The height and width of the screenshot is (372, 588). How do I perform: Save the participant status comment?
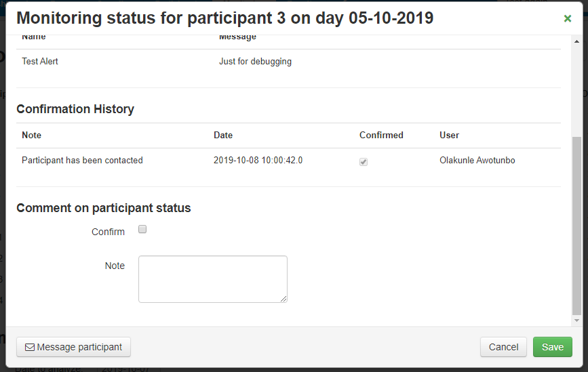pyautogui.click(x=552, y=347)
